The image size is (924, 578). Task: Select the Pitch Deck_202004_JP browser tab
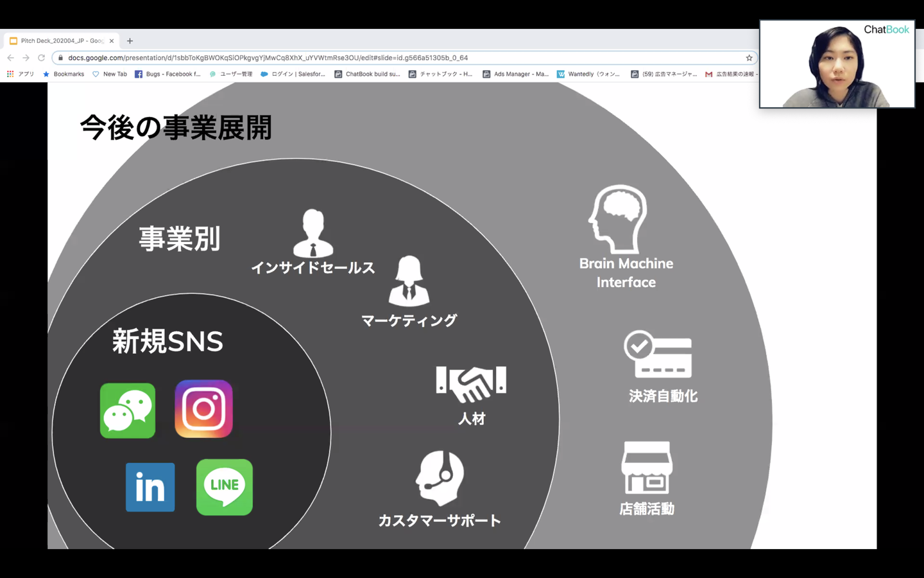(x=61, y=40)
